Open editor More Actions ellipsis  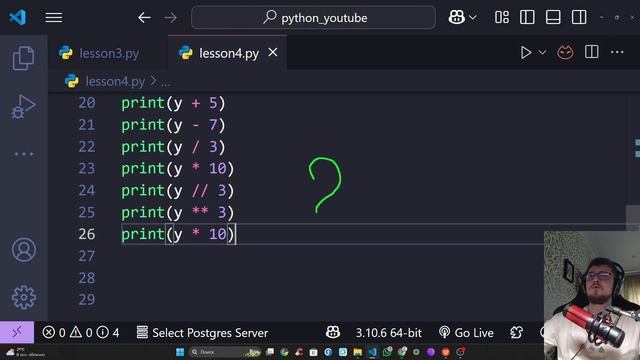[617, 52]
